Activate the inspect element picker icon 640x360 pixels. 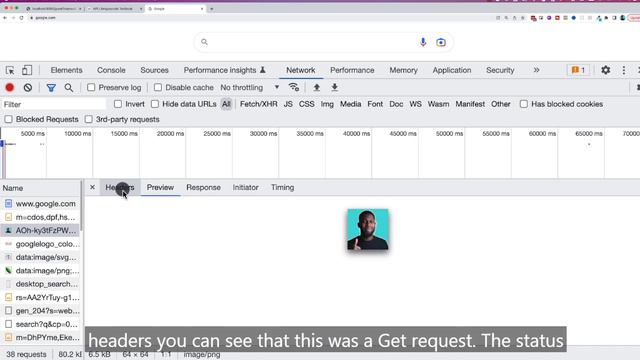click(10, 70)
